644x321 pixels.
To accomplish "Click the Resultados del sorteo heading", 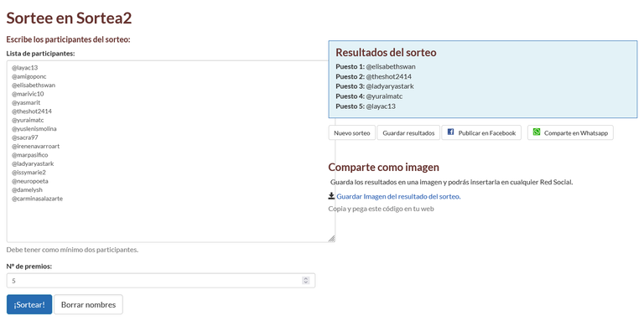I will coord(386,53).
